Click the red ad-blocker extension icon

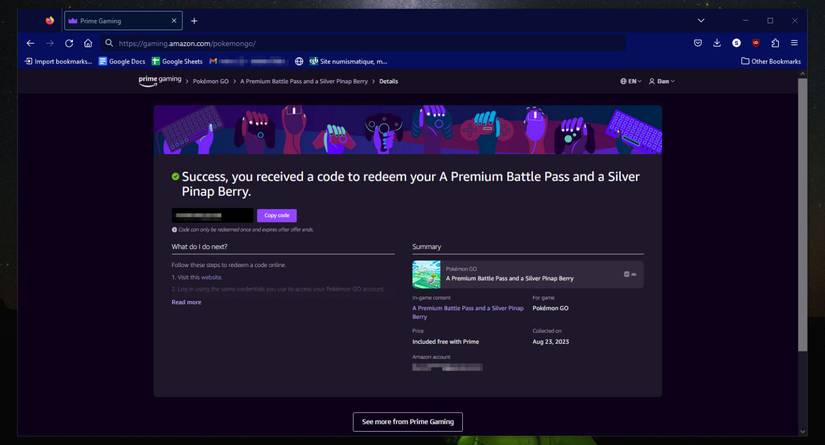756,43
